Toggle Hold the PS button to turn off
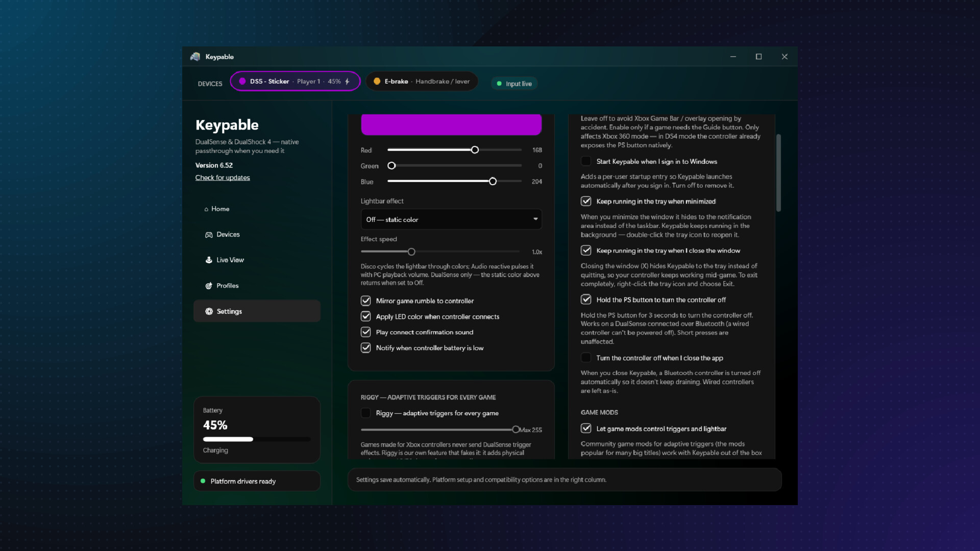 [x=586, y=299]
